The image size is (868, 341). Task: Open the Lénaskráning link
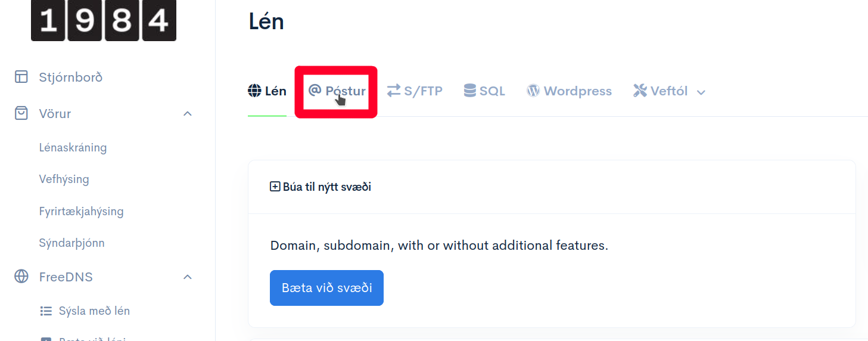pyautogui.click(x=73, y=147)
